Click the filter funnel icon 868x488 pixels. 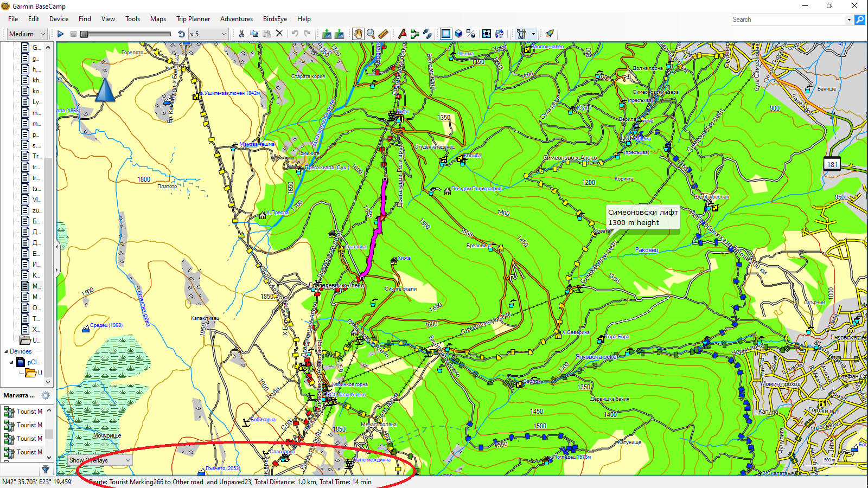[x=46, y=470]
